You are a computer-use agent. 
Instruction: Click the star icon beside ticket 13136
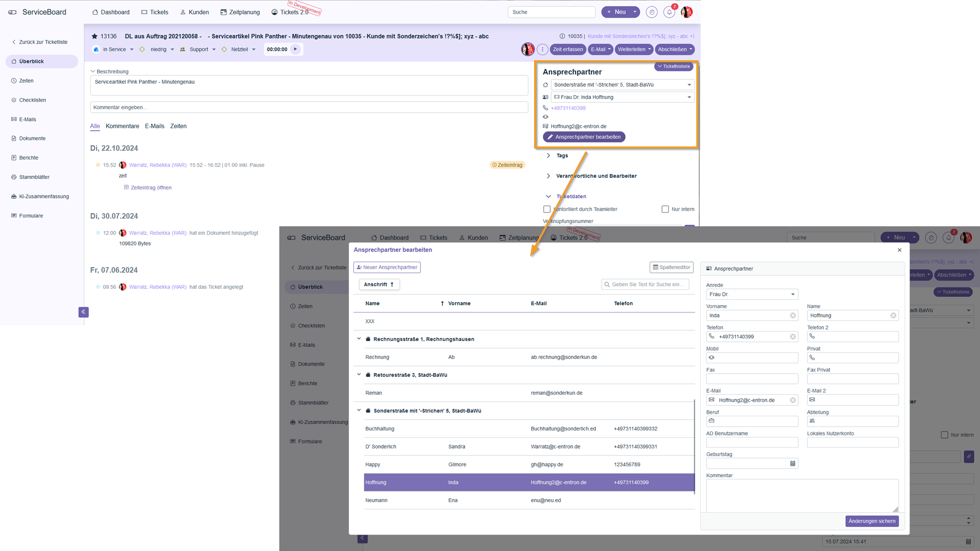point(95,36)
